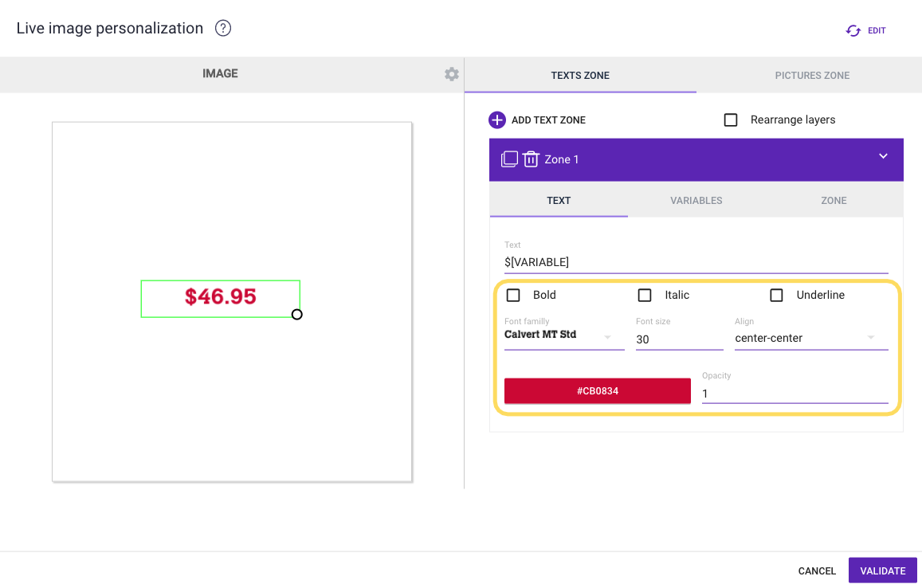The image size is (922, 588).
Task: Click the Font size input field
Action: (679, 339)
